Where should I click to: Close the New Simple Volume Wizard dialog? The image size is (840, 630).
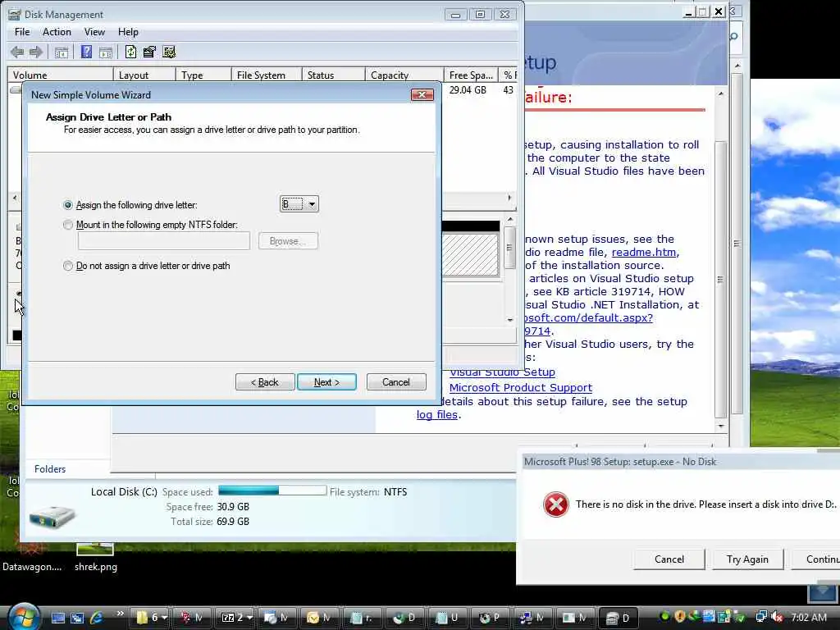click(422, 95)
